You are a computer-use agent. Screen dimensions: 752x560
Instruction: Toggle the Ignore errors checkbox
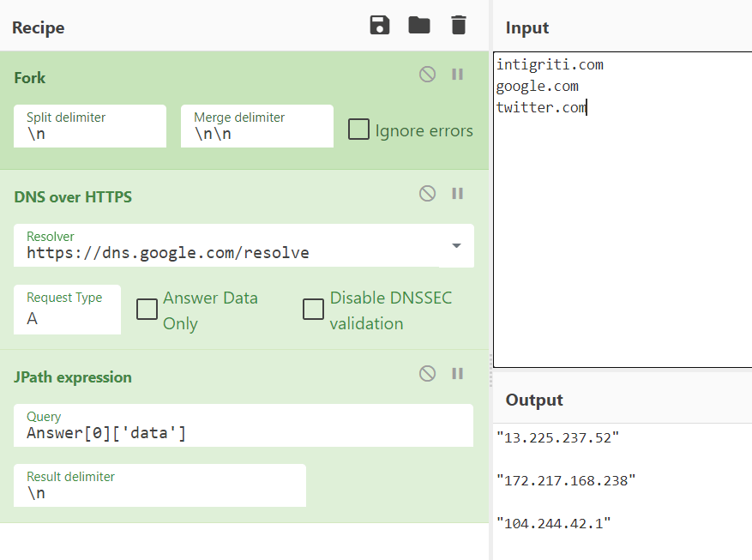358,129
